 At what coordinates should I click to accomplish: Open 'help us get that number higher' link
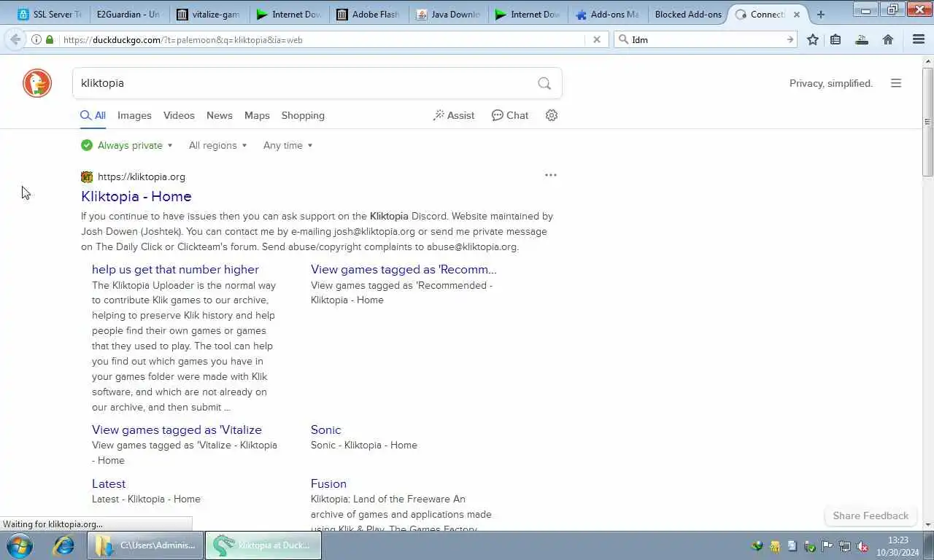[175, 269]
